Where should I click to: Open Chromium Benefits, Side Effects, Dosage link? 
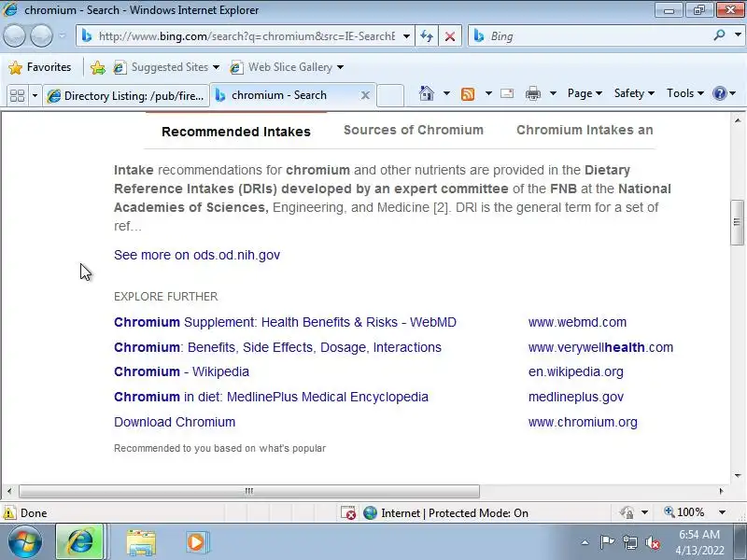tap(277, 347)
